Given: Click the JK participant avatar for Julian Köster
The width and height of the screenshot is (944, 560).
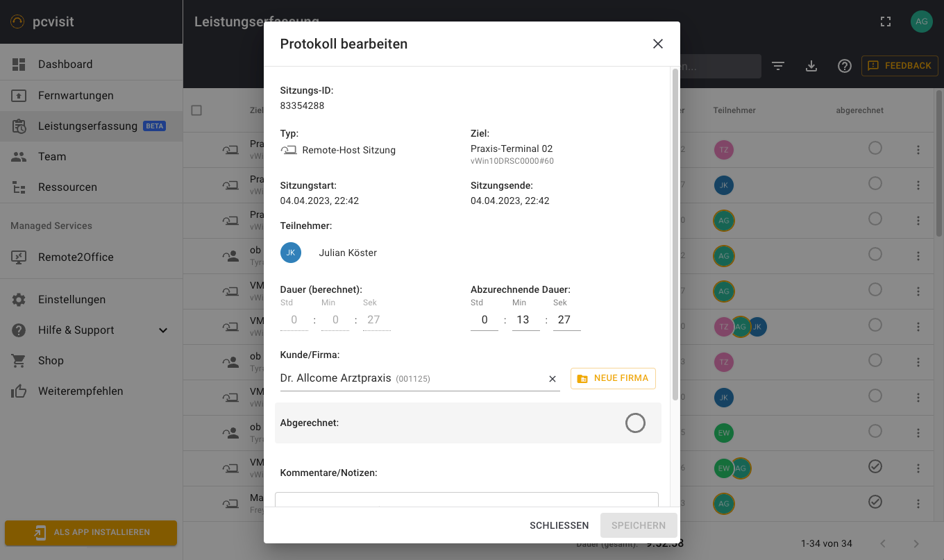Looking at the screenshot, I should point(291,253).
